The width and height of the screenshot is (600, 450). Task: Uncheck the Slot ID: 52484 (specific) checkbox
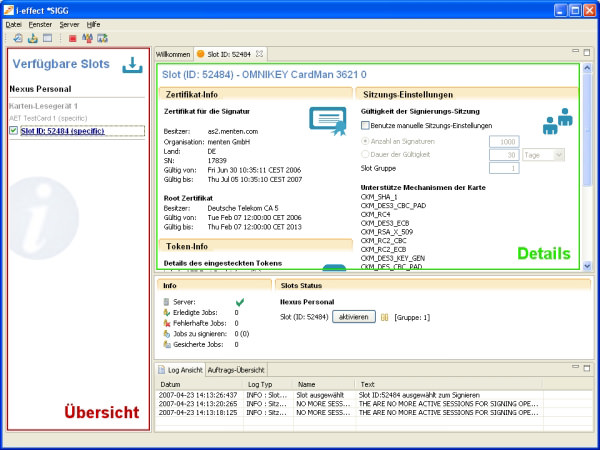[13, 130]
